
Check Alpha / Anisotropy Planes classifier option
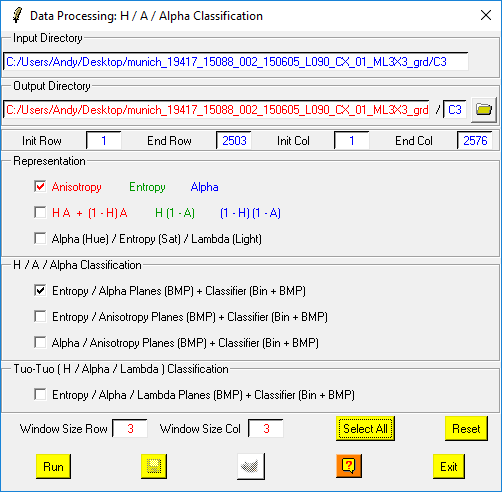click(x=40, y=342)
